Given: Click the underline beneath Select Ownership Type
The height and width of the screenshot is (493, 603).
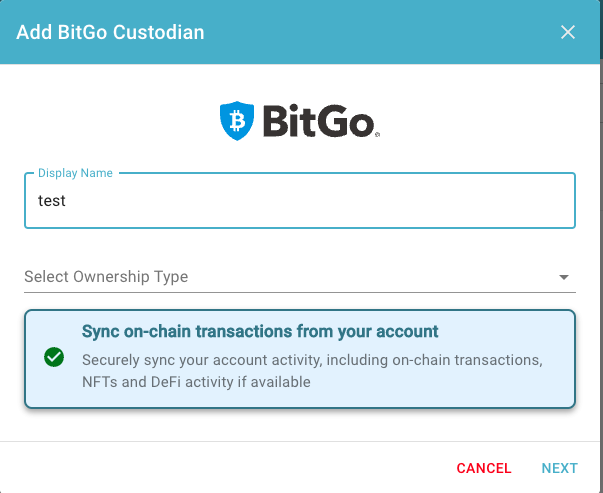Looking at the screenshot, I should [x=300, y=293].
